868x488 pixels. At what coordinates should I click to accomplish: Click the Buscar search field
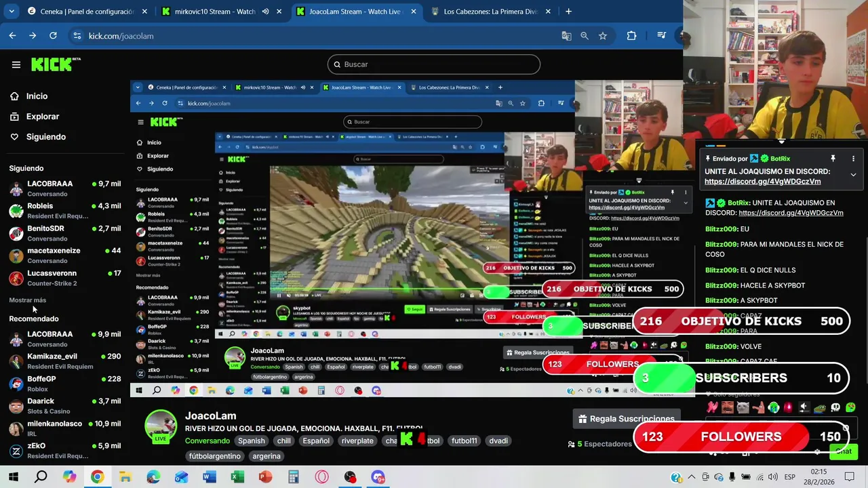click(x=434, y=64)
